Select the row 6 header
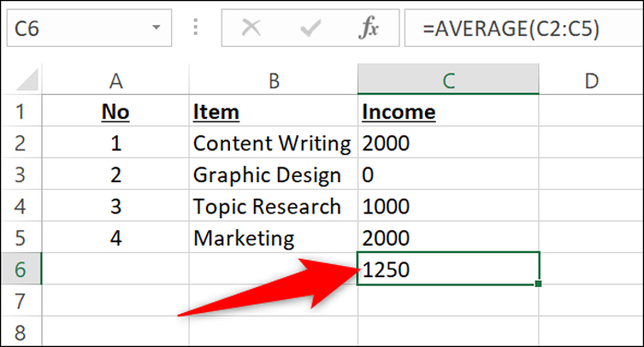The width and height of the screenshot is (644, 347). (x=20, y=270)
